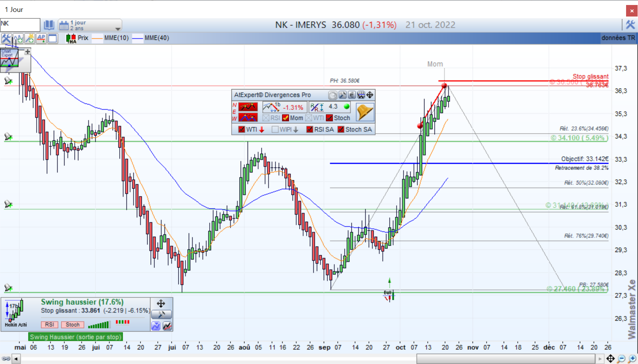This screenshot has height=364, width=638.
Task: Click the Objectif: 33.142€ label
Action: click(x=585, y=159)
